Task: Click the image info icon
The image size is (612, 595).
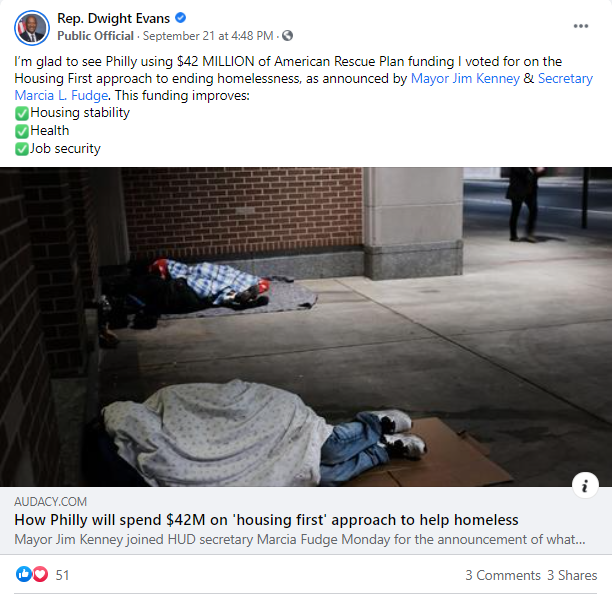Action: tap(585, 486)
